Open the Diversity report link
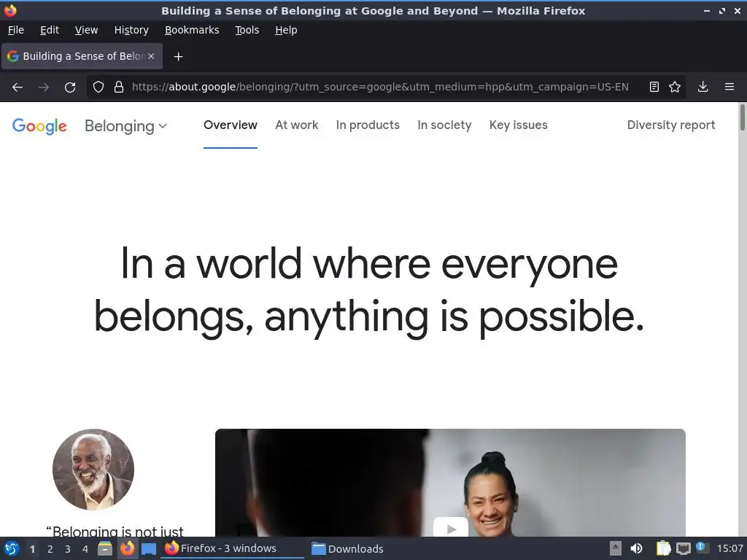 pos(671,125)
